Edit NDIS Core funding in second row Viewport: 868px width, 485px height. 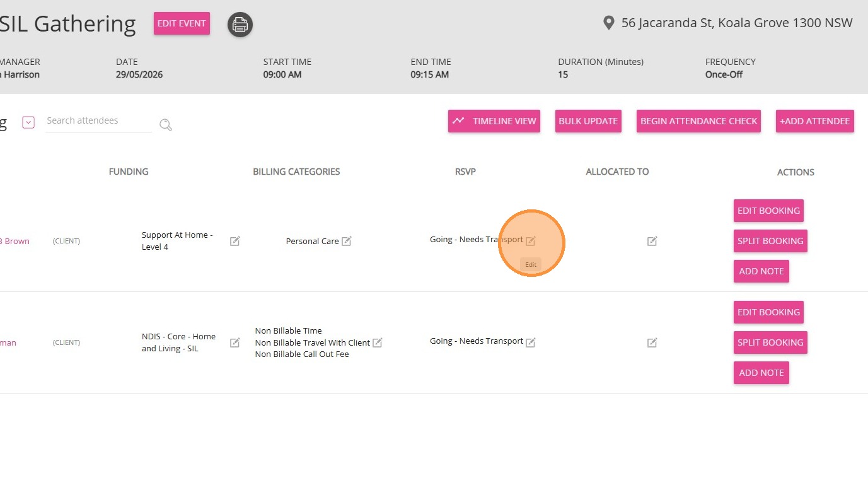pos(234,342)
